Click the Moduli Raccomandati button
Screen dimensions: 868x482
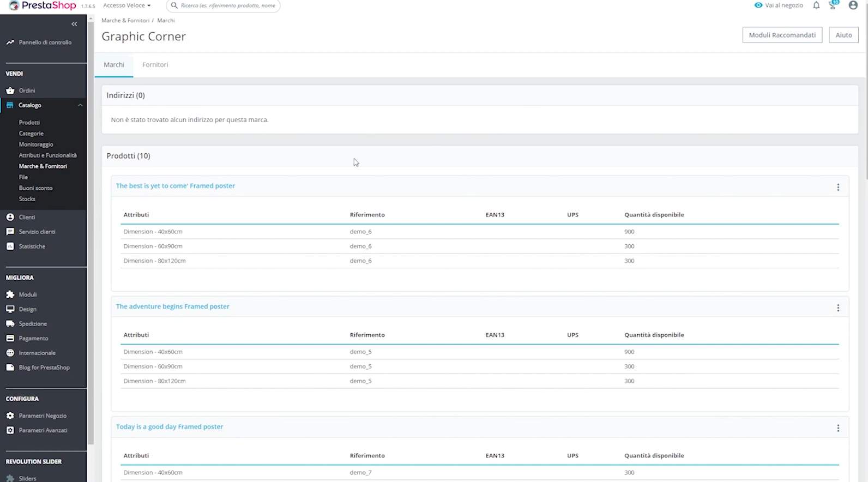coord(782,35)
